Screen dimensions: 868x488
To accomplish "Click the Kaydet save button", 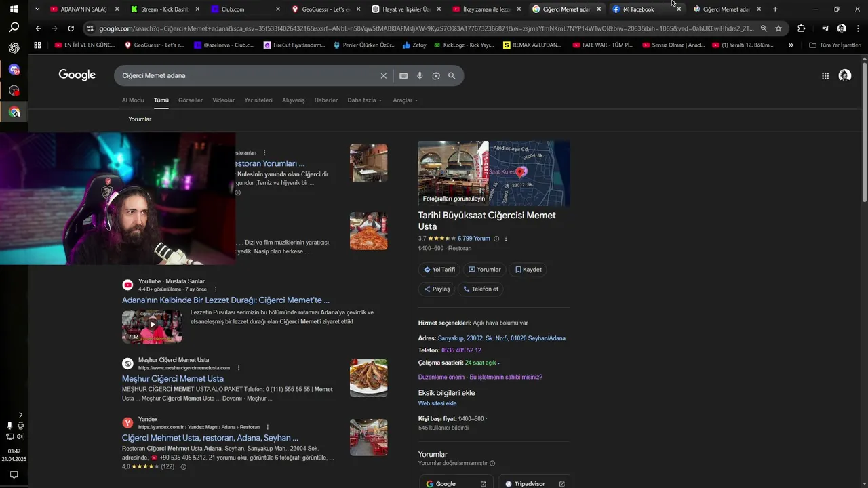I will click(528, 270).
